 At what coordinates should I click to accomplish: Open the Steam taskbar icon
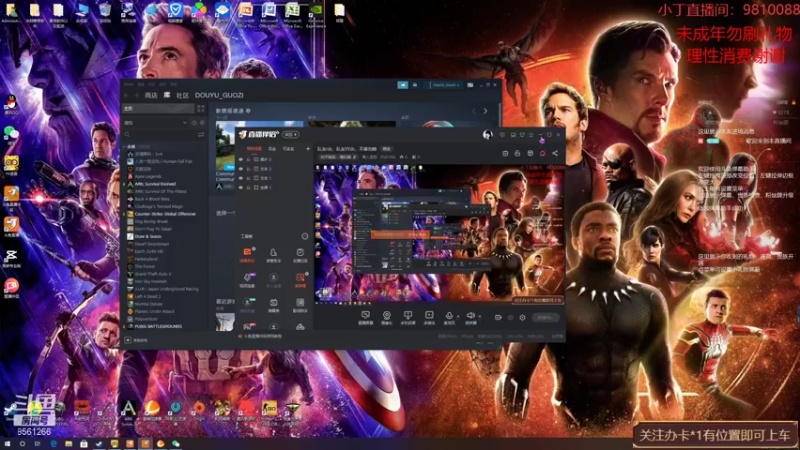click(99, 444)
